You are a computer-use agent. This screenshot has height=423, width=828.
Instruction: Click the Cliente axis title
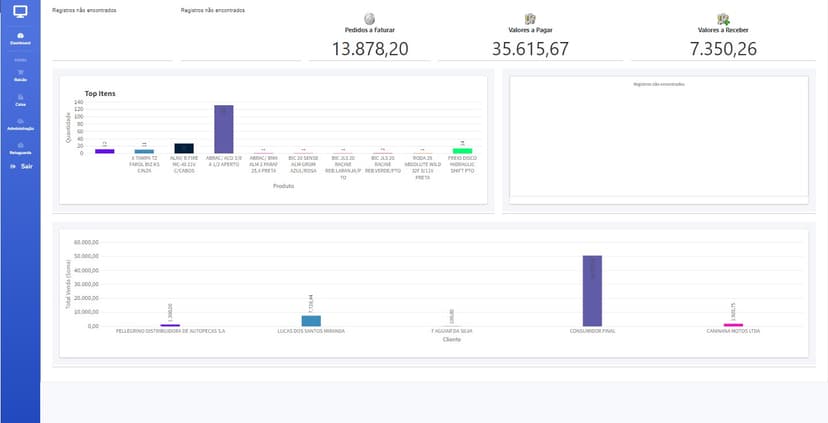451,340
